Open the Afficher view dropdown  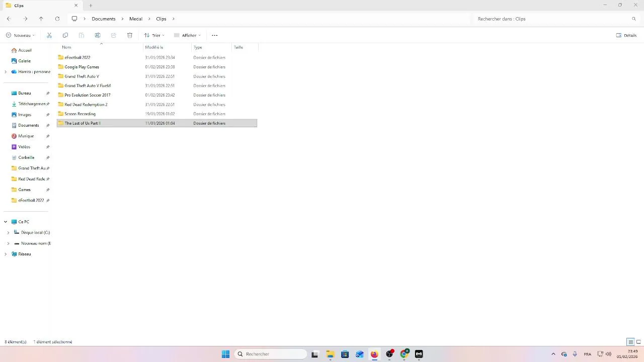pos(187,35)
